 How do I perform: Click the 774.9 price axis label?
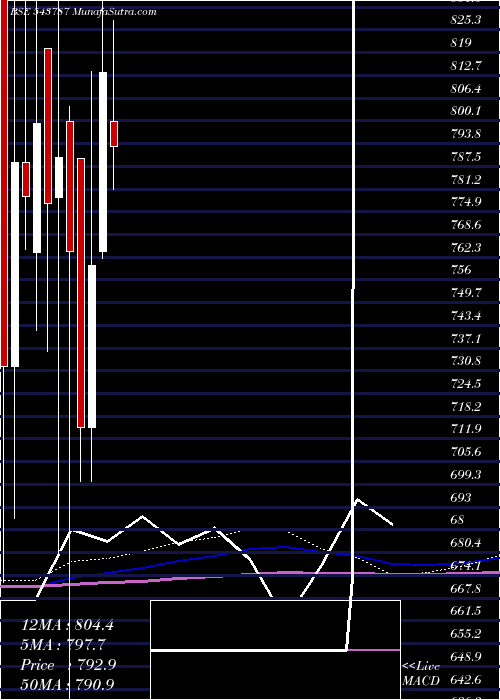click(x=466, y=202)
